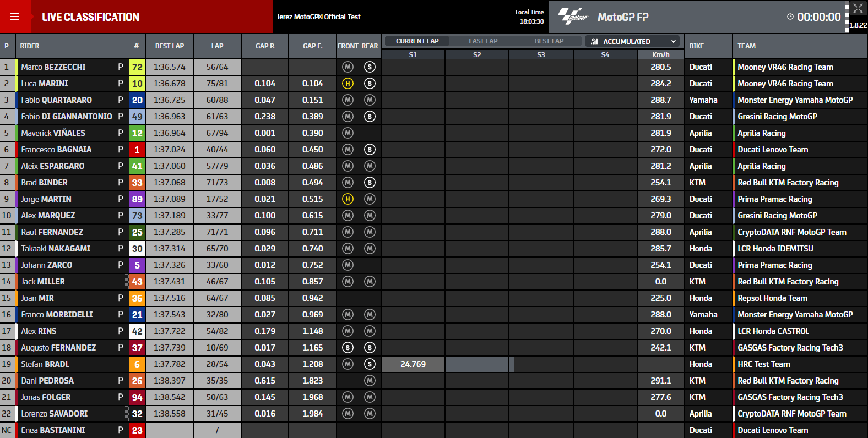Click Viñales' front medium tyre icon
This screenshot has height=438, width=868.
pos(348,133)
